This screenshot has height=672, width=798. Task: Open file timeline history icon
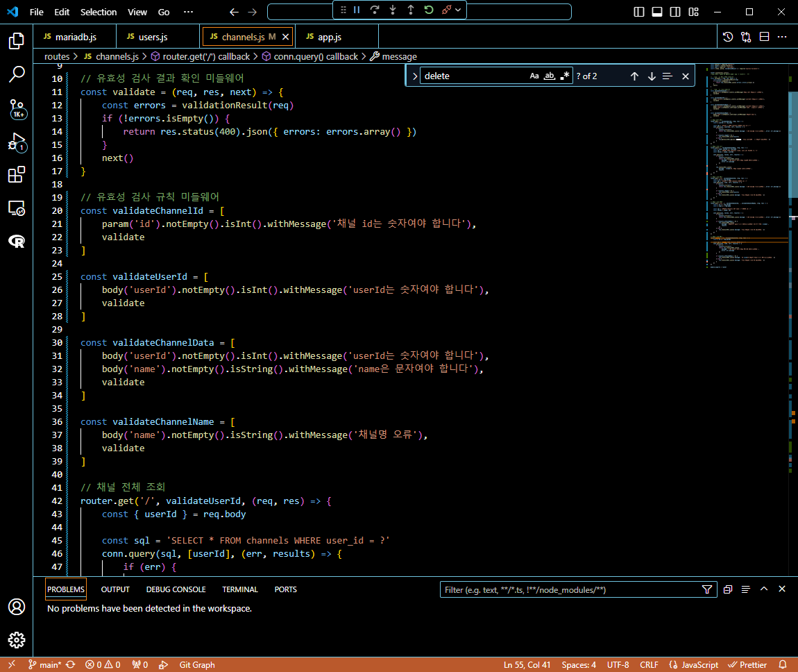click(x=728, y=37)
